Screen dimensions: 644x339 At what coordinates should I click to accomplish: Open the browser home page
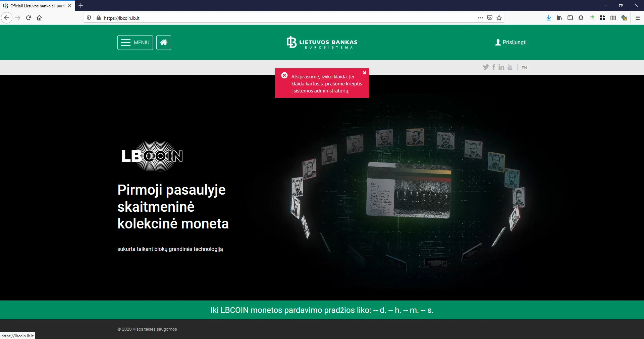39,18
